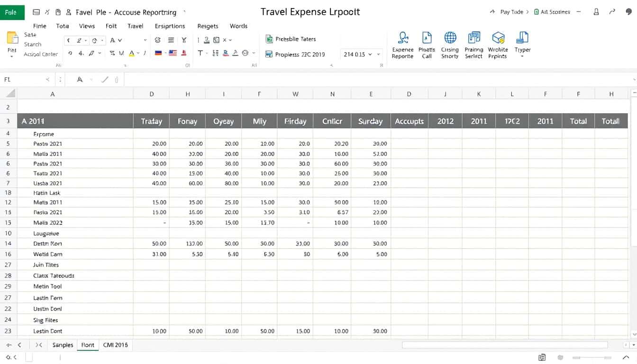Expand the Tryper dropdown arrow

pos(522,56)
